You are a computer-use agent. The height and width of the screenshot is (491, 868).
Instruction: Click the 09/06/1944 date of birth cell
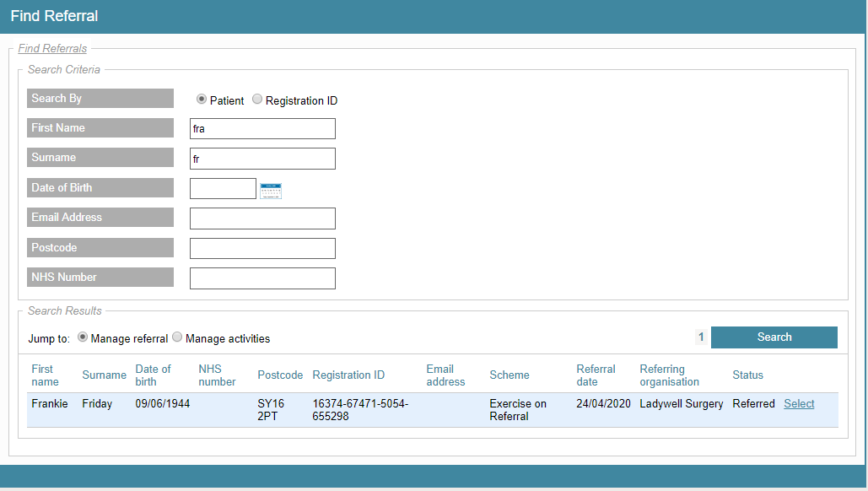(163, 403)
